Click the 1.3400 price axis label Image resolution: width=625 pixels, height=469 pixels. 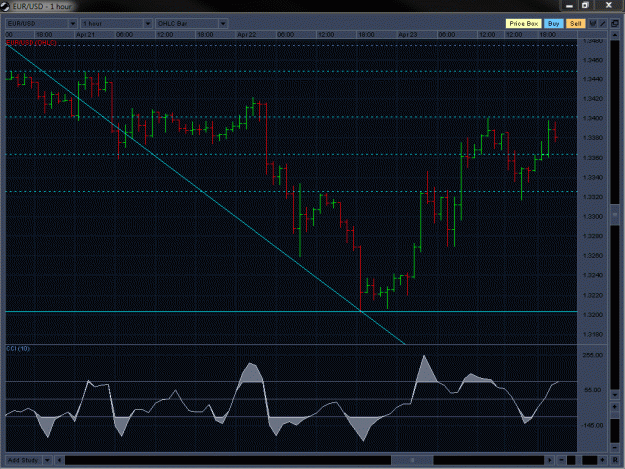(593, 118)
